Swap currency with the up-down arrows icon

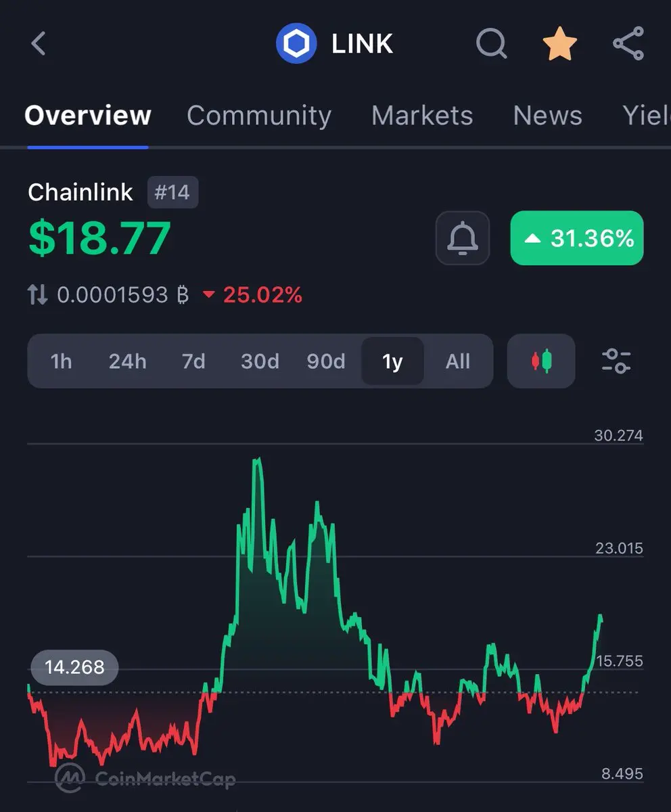pos(37,294)
